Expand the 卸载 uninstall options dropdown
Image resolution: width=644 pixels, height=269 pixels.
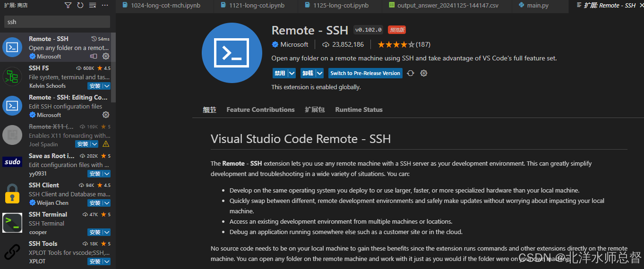[x=319, y=73]
